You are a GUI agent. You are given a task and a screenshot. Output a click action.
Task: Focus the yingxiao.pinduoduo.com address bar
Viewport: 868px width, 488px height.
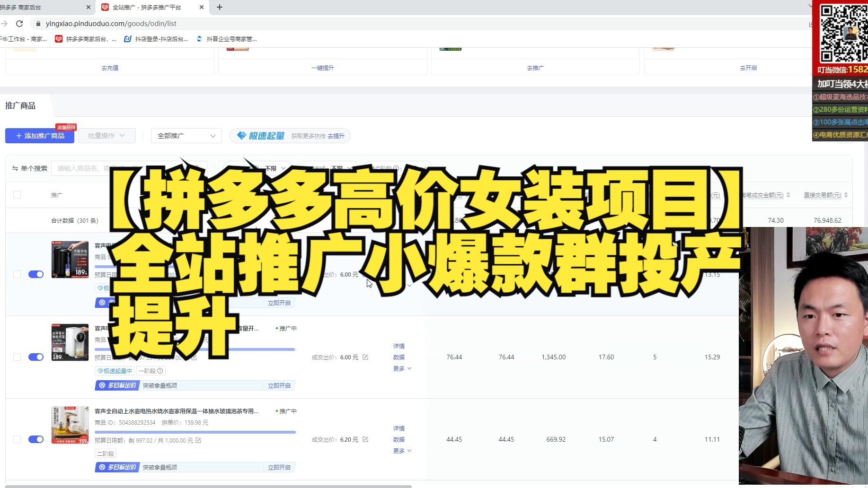pyautogui.click(x=111, y=23)
